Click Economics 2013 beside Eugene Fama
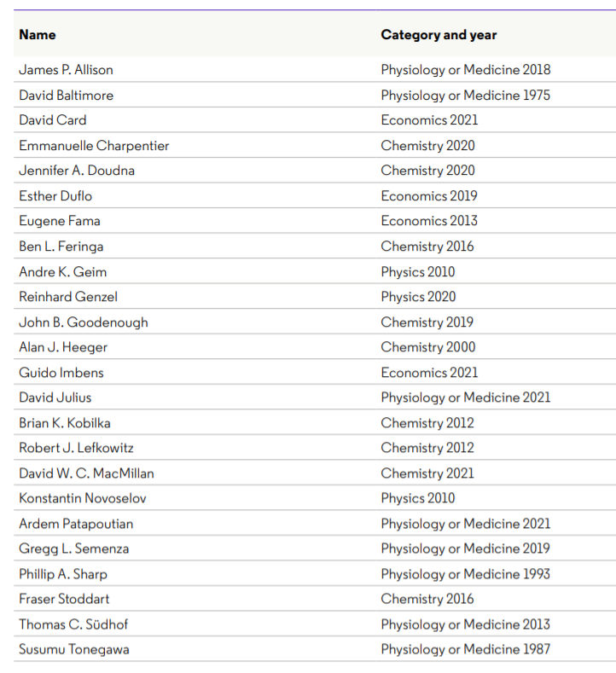616x673 pixels. [429, 221]
